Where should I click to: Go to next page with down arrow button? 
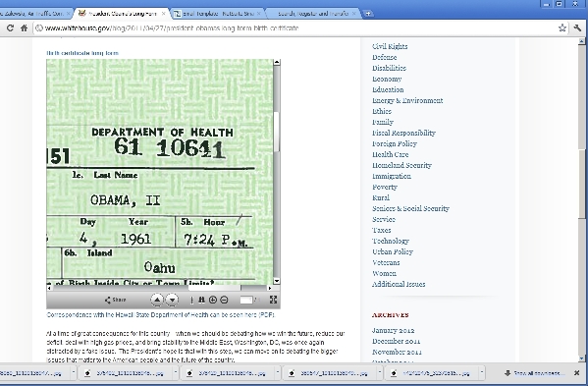[172, 300]
